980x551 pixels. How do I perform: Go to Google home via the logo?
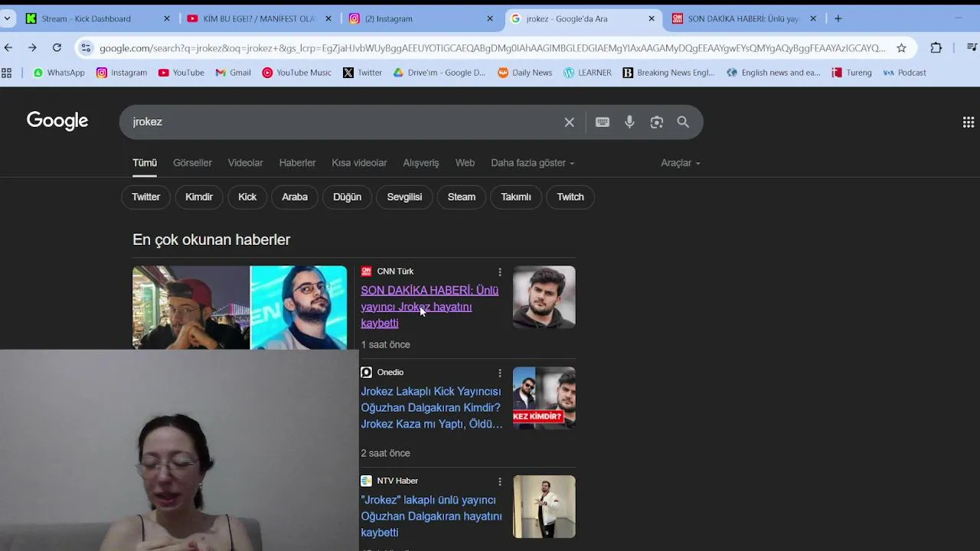pyautogui.click(x=57, y=121)
